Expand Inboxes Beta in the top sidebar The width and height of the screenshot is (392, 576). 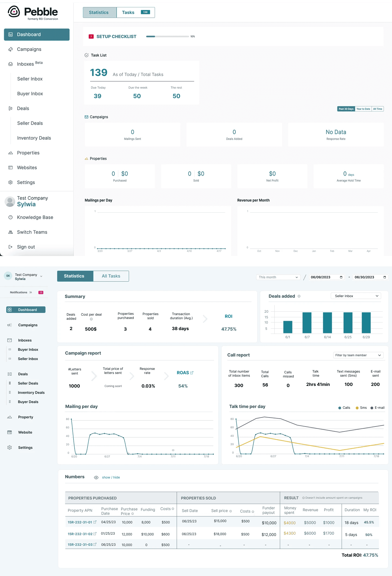26,64
